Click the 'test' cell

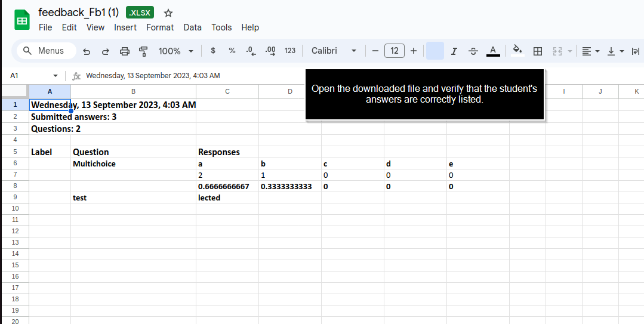[133, 198]
